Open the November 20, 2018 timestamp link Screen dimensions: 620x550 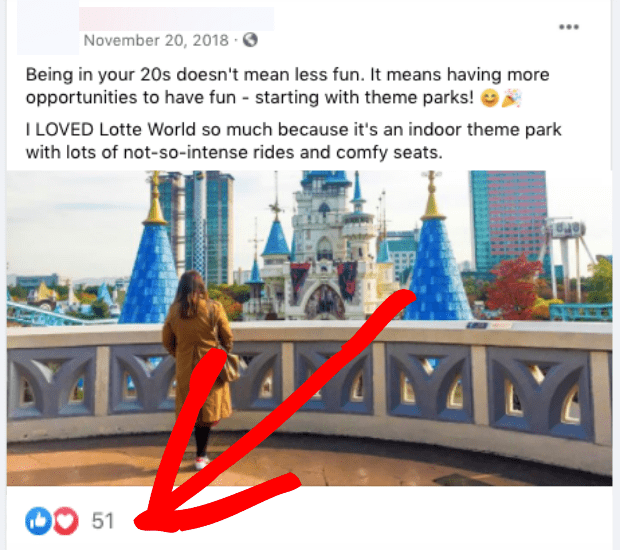pos(156,40)
